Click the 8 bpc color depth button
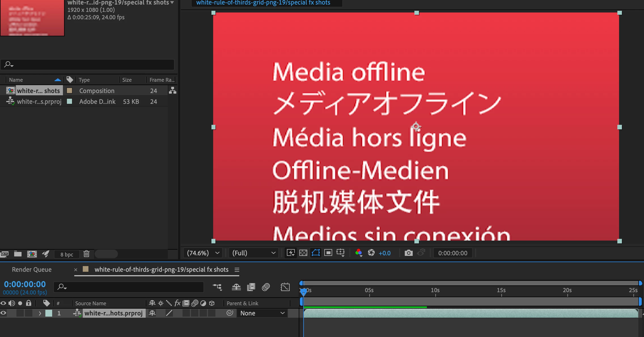Screen dimensions: 644x337 (x=67, y=254)
